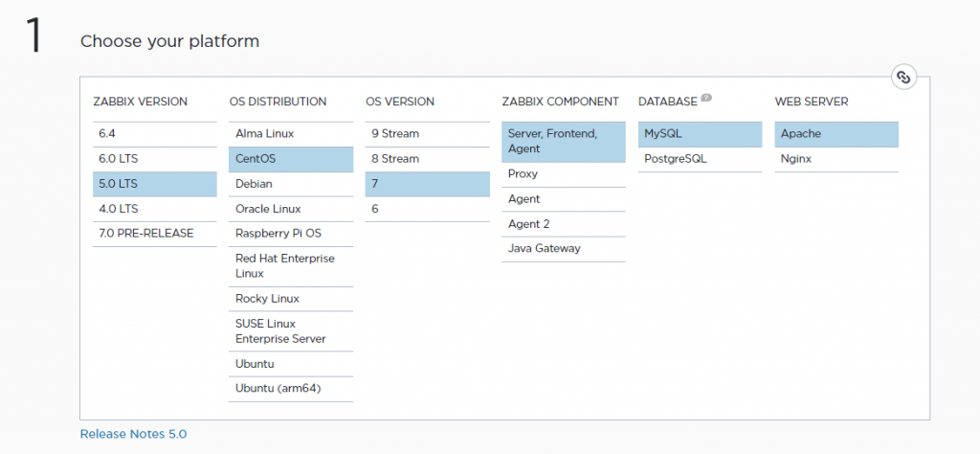Pick the Proxy Zabbix component
The width and height of the screenshot is (980, 454).
click(x=563, y=174)
